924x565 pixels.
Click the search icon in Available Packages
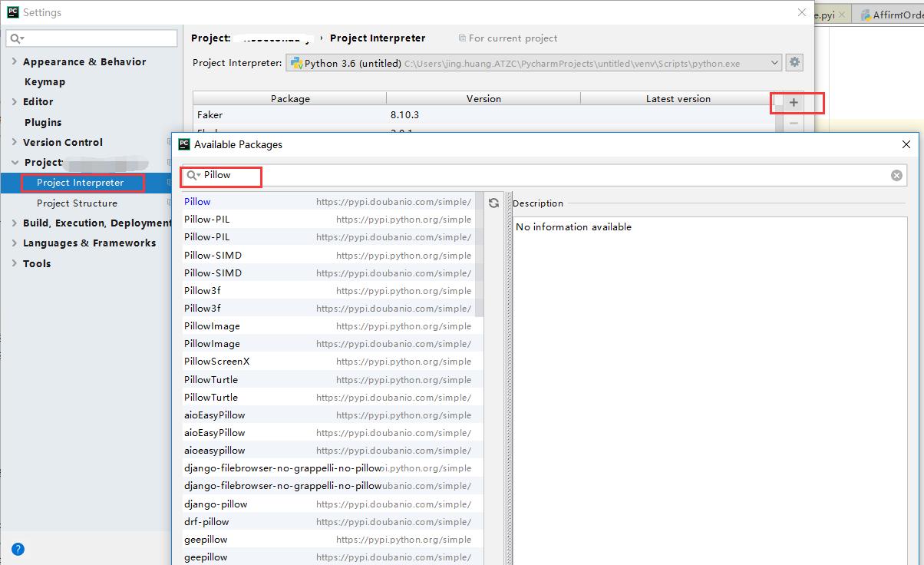(193, 175)
